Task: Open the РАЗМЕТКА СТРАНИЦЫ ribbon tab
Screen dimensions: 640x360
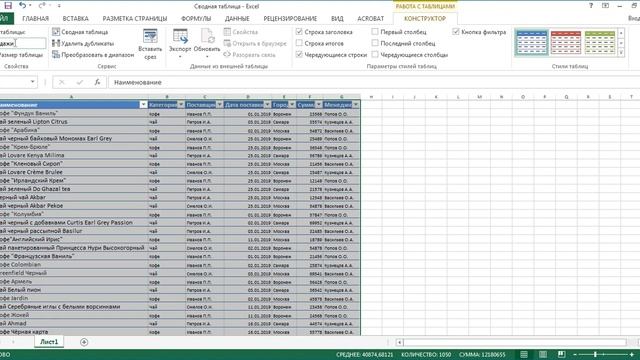Action: (135, 18)
